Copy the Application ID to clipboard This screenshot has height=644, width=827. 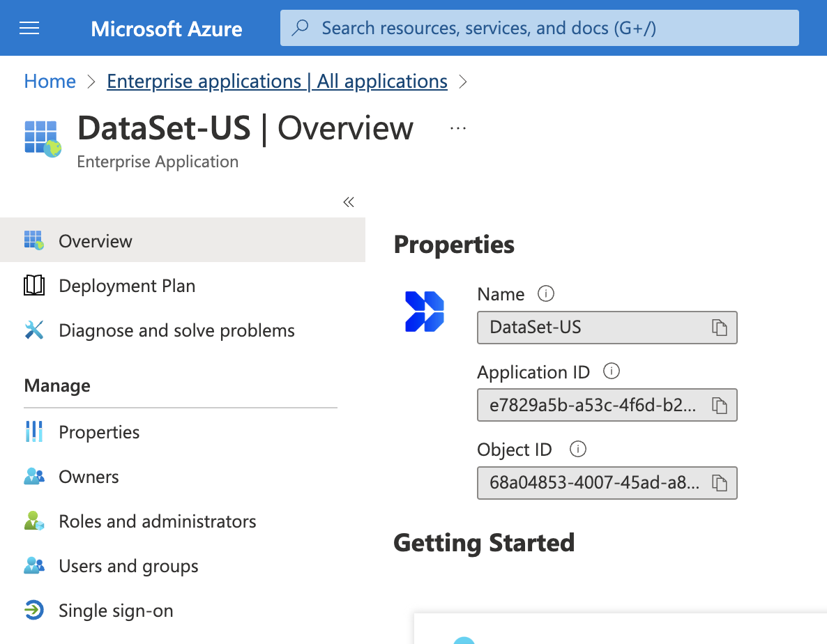tap(719, 406)
